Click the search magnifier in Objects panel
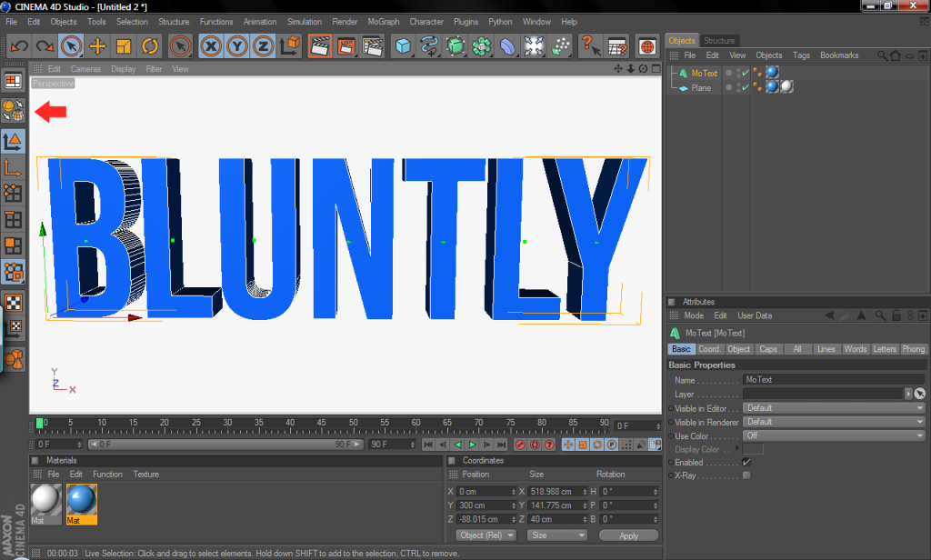Viewport: 931px width, 560px height. tap(881, 55)
